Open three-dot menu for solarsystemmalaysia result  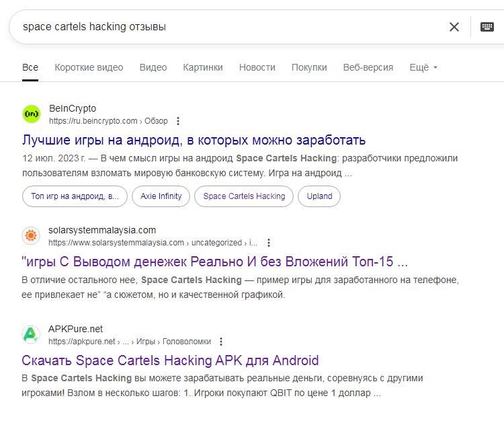click(x=269, y=243)
